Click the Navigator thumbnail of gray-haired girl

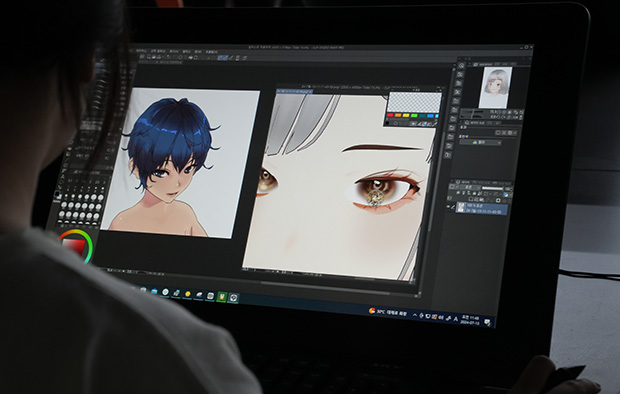(495, 87)
